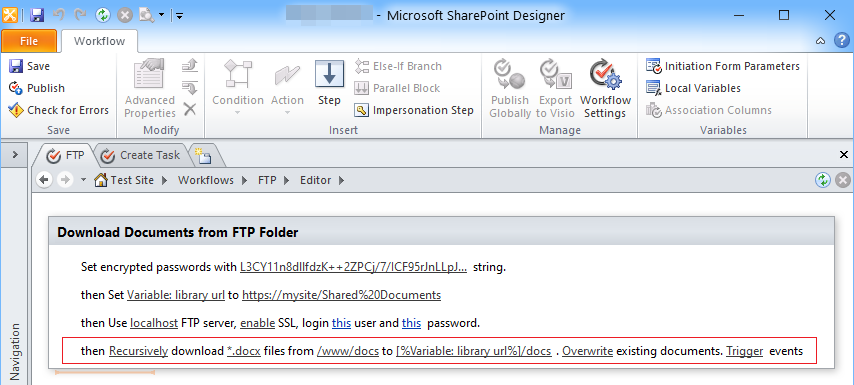The image size is (854, 385).
Task: Click the enable SSL link
Action: [x=258, y=322]
